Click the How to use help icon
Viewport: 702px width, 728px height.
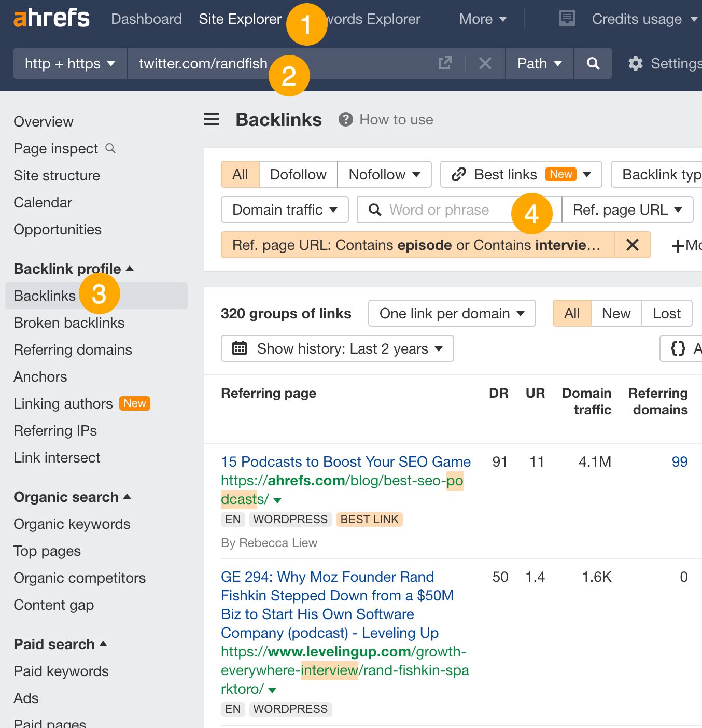pos(346,120)
